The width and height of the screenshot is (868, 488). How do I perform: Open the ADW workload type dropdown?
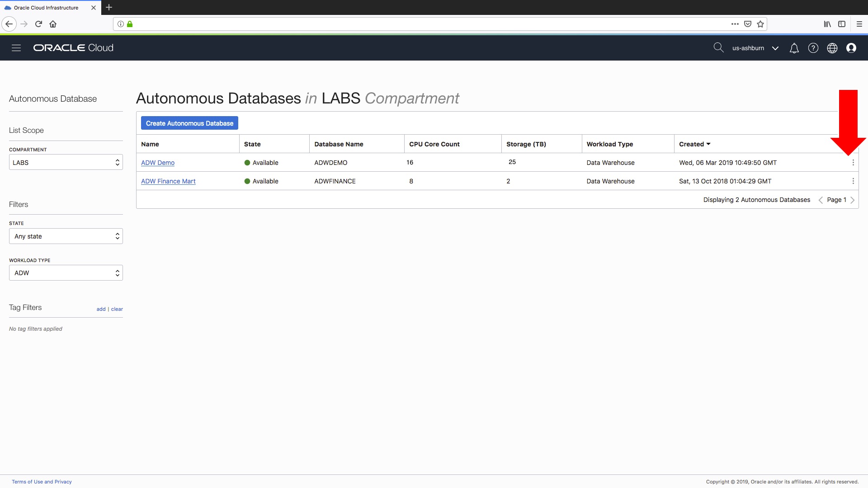point(66,272)
